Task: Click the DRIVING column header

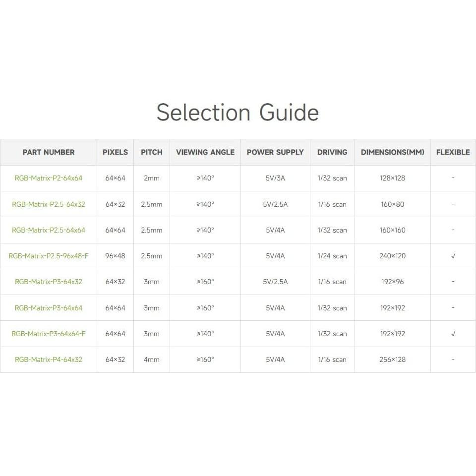Action: click(332, 152)
